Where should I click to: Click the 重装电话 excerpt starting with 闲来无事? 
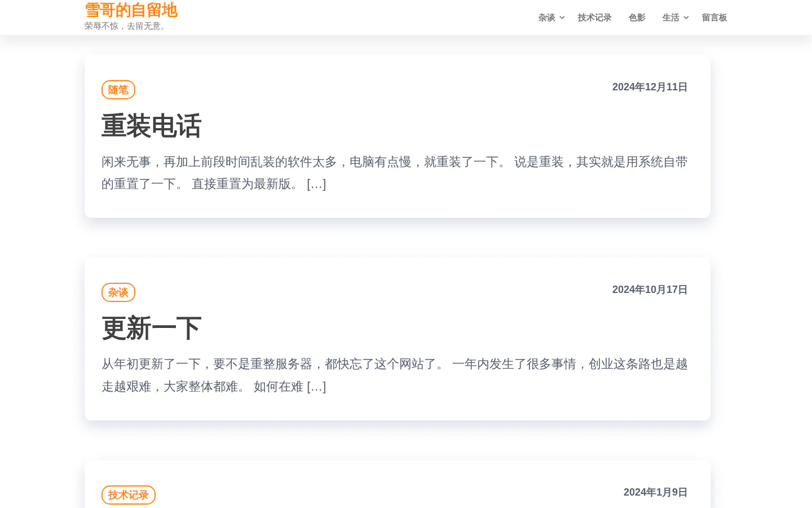coord(395,173)
